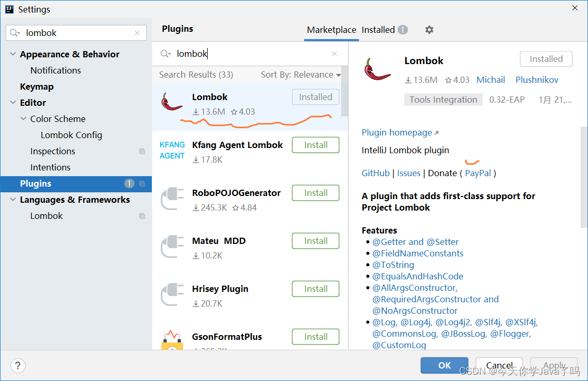Select Intentions in the settings tree

click(x=50, y=167)
